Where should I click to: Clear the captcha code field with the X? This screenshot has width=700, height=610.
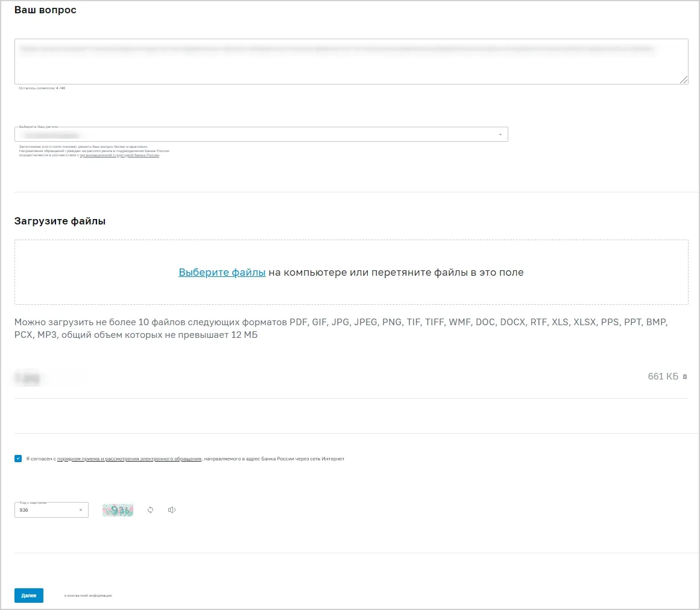click(x=81, y=510)
